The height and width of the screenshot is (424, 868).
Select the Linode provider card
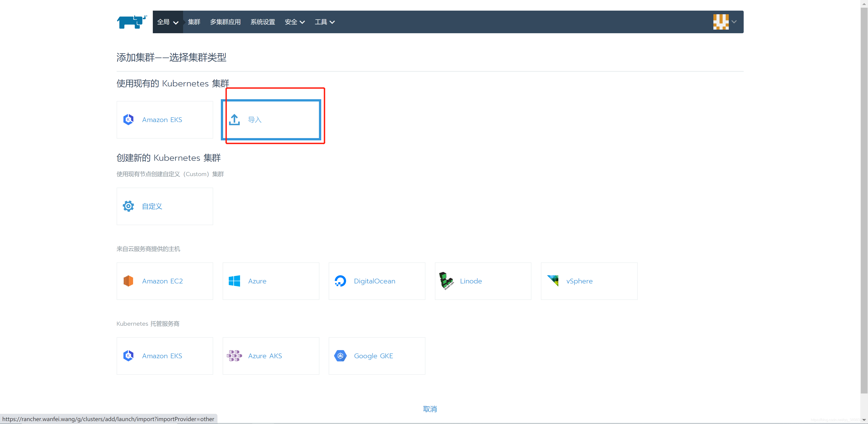[x=483, y=281]
